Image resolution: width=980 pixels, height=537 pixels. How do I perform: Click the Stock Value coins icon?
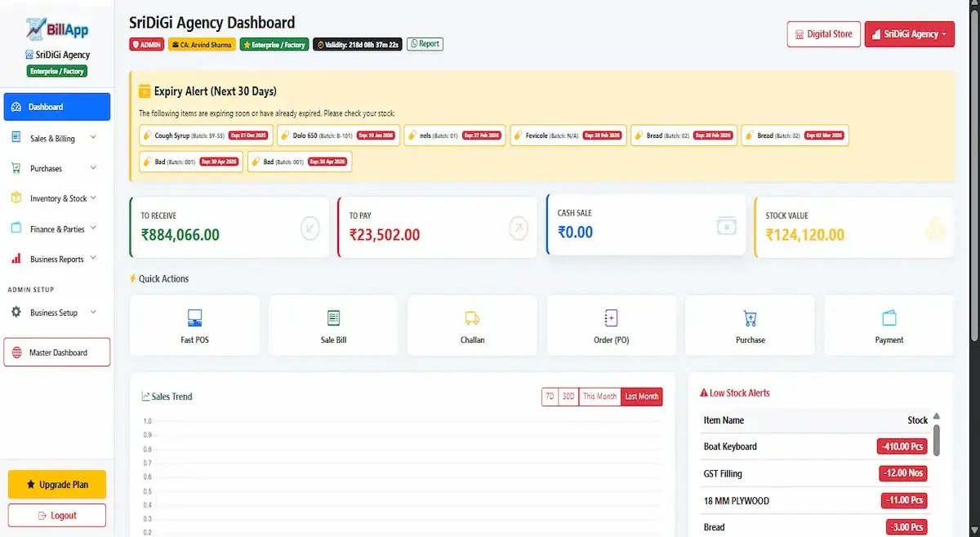pos(935,229)
